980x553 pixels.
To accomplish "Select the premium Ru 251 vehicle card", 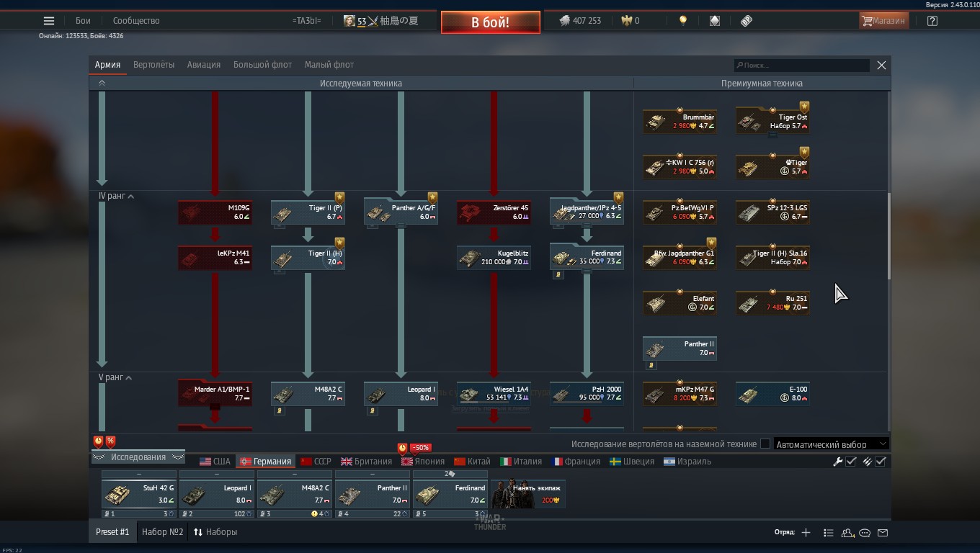I will pos(772,303).
